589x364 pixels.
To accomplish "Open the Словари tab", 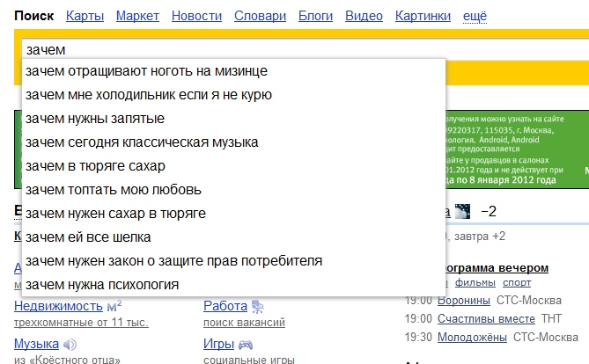I will click(x=260, y=16).
